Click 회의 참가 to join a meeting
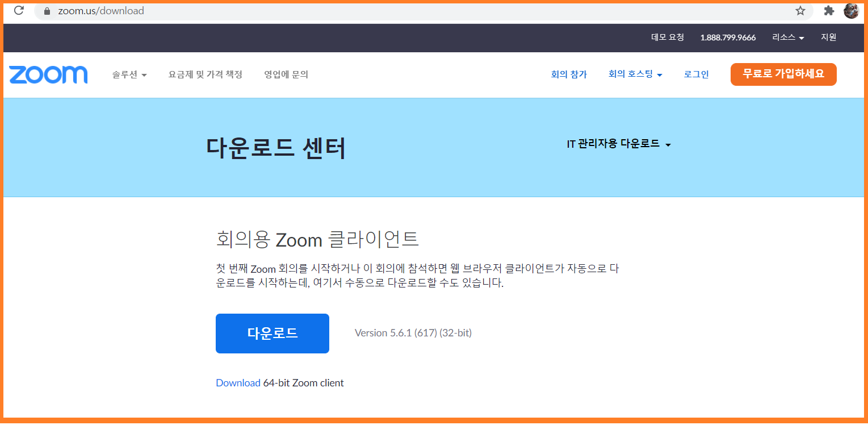Screen dimensions: 868x425 569,74
